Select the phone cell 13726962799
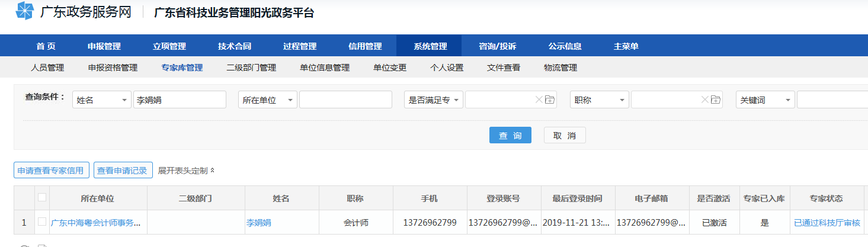The image size is (868, 247). coord(430,223)
